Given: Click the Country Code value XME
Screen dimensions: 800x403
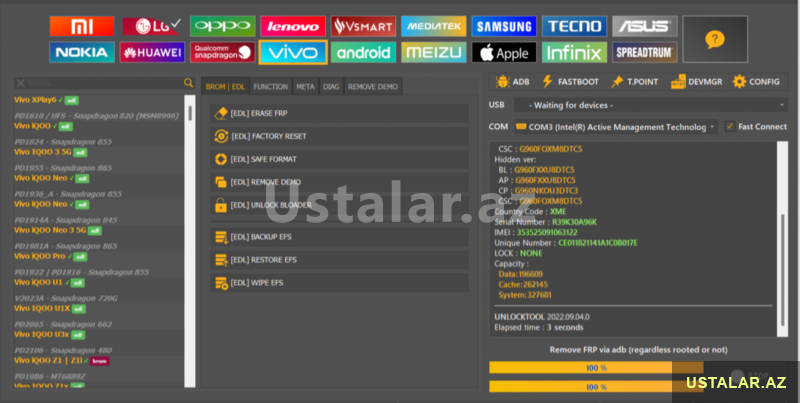Looking at the screenshot, I should 558,212.
